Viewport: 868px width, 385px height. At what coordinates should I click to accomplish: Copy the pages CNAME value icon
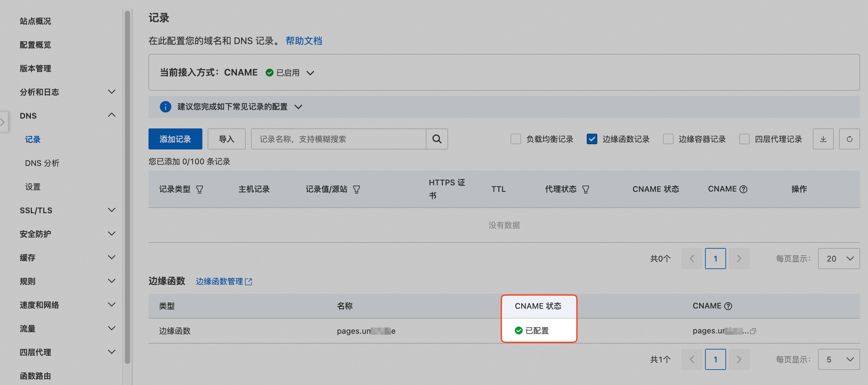753,331
